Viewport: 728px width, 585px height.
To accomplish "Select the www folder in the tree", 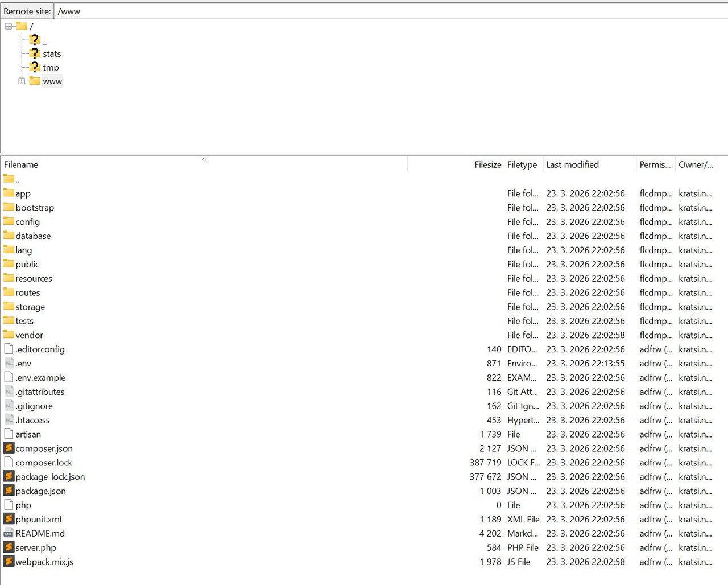I will pyautogui.click(x=52, y=81).
